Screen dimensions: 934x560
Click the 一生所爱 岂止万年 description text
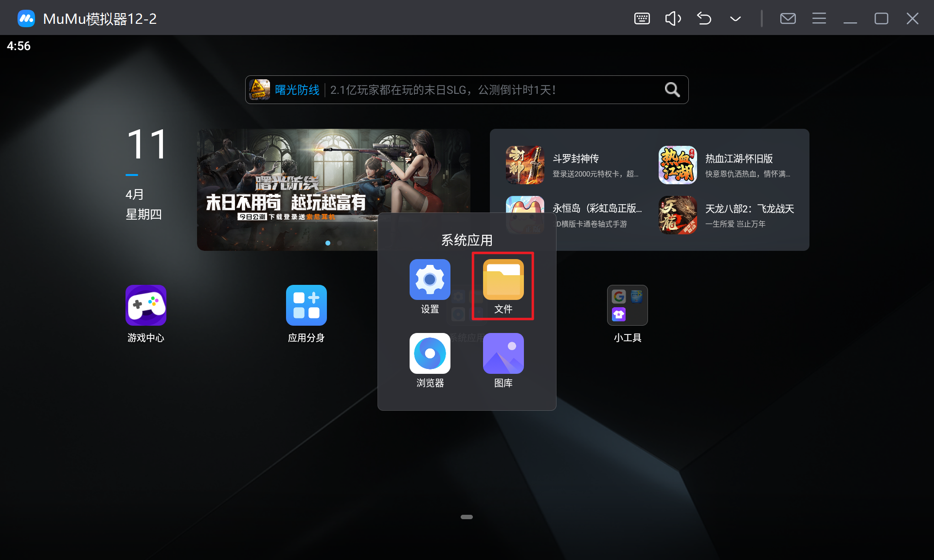click(736, 224)
